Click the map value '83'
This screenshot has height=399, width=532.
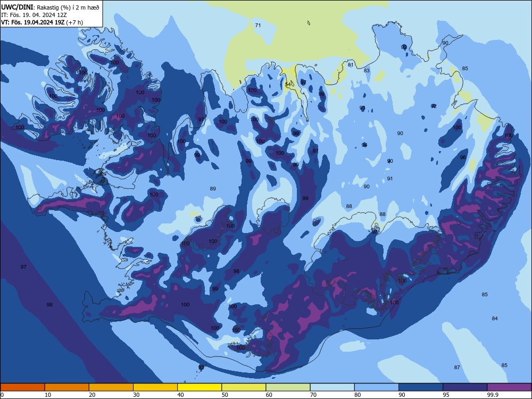click(367, 71)
